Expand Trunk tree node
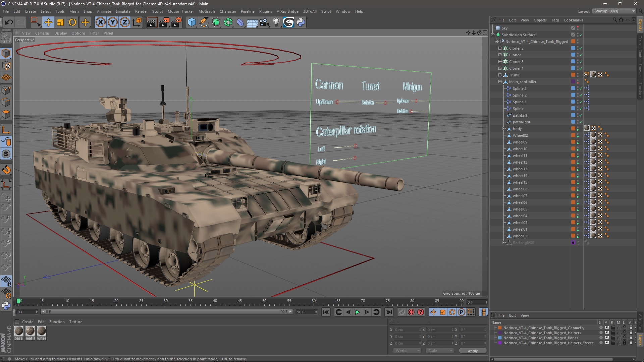This screenshot has height=362, width=644. tap(500, 75)
